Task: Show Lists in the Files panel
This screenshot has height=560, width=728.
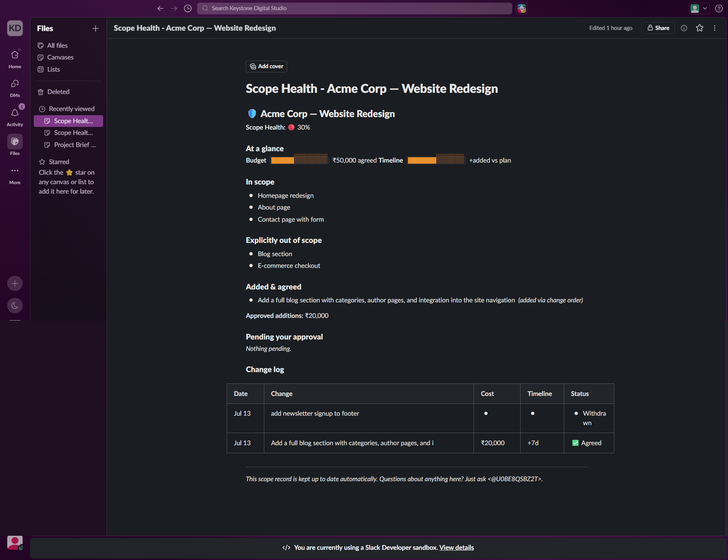Action: [68, 69]
